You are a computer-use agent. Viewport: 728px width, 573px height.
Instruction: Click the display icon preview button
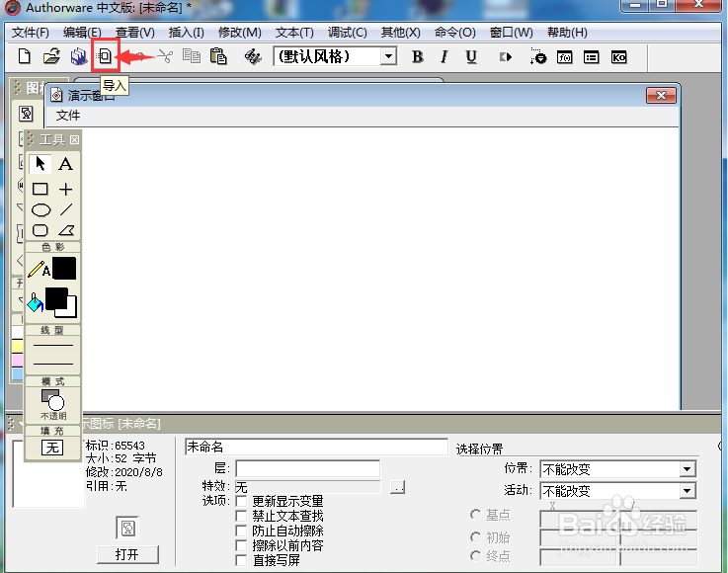127,528
